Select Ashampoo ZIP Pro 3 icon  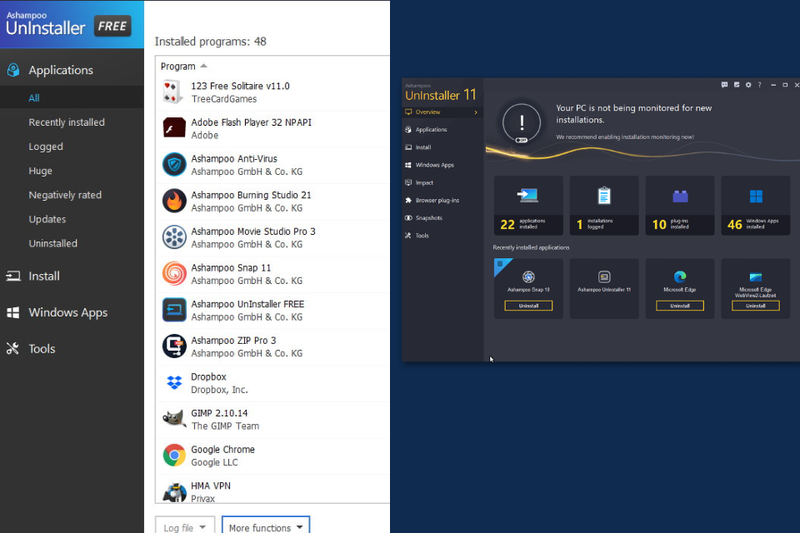click(x=174, y=346)
